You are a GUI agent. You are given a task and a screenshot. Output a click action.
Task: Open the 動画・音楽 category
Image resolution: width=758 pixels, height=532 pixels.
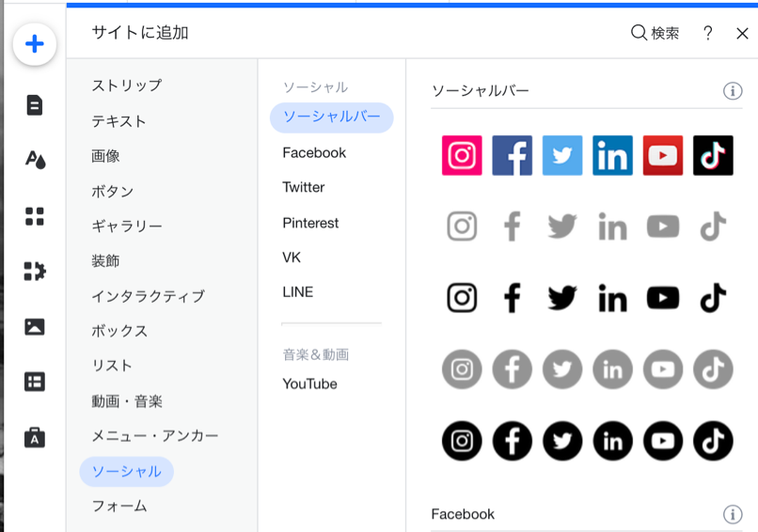[127, 401]
